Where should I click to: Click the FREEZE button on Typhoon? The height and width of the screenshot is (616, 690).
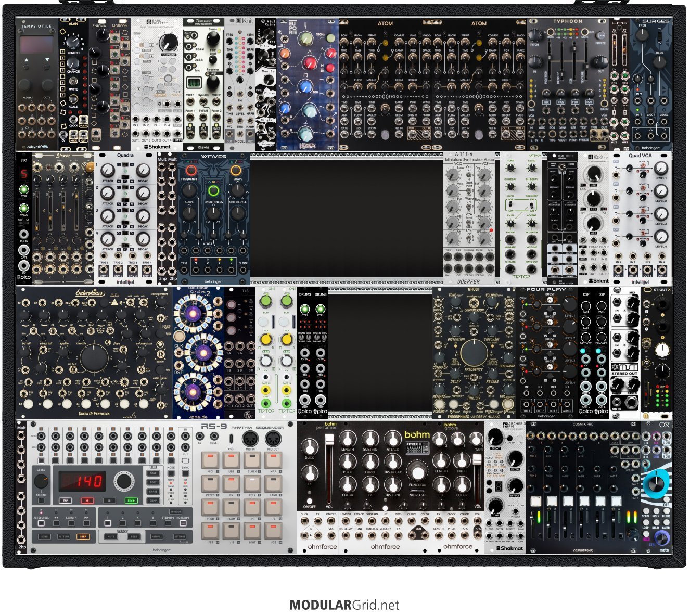point(600,36)
